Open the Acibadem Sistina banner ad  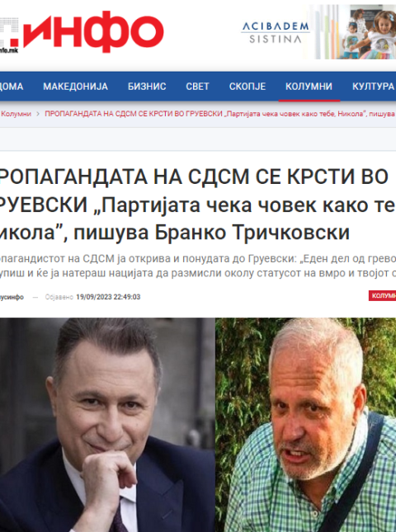(x=316, y=32)
